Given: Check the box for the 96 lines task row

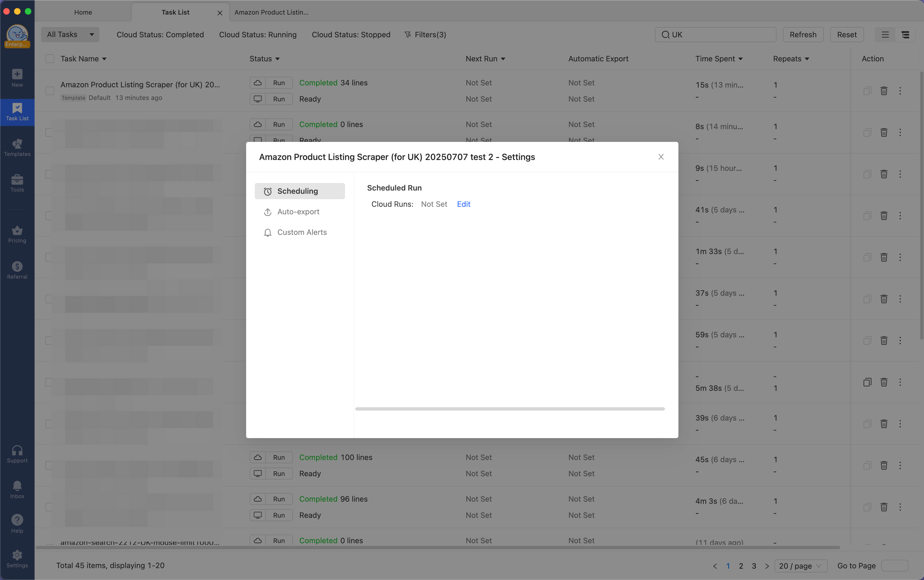Looking at the screenshot, I should [49, 507].
